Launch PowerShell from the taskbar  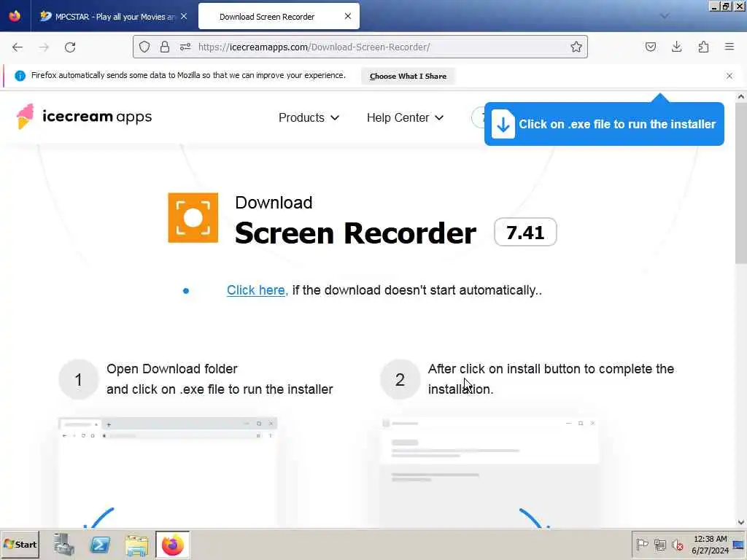[x=100, y=545]
